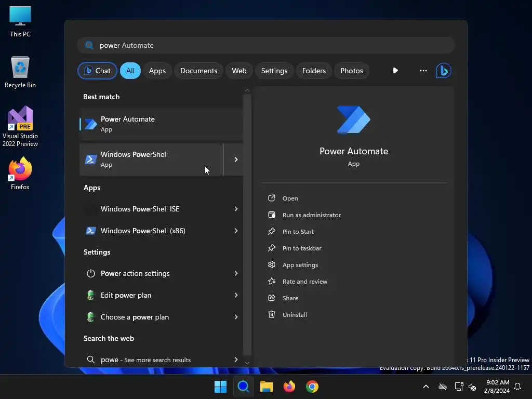Click the Windows Start button on taskbar
The height and width of the screenshot is (399, 532).
pos(220,387)
